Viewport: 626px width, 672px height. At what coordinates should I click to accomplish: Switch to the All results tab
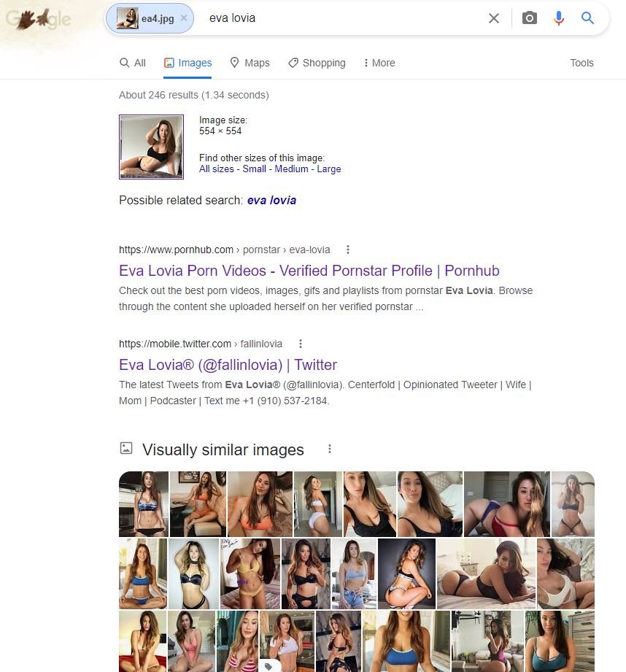(x=133, y=63)
